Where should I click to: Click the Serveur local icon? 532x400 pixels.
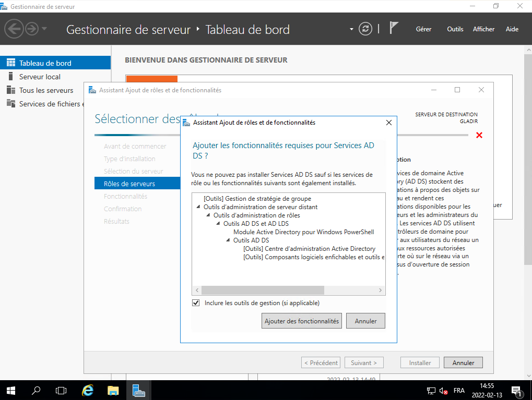pos(11,76)
